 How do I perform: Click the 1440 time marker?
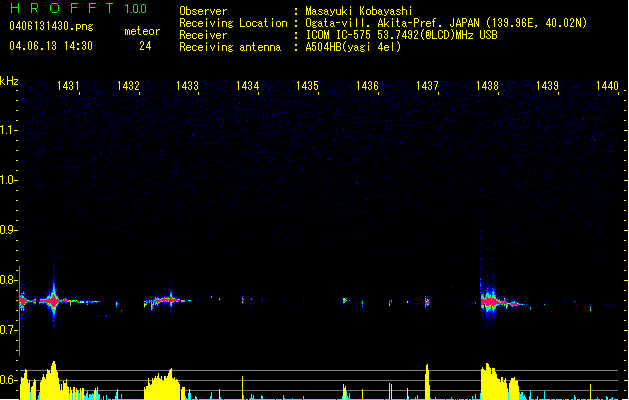point(607,86)
